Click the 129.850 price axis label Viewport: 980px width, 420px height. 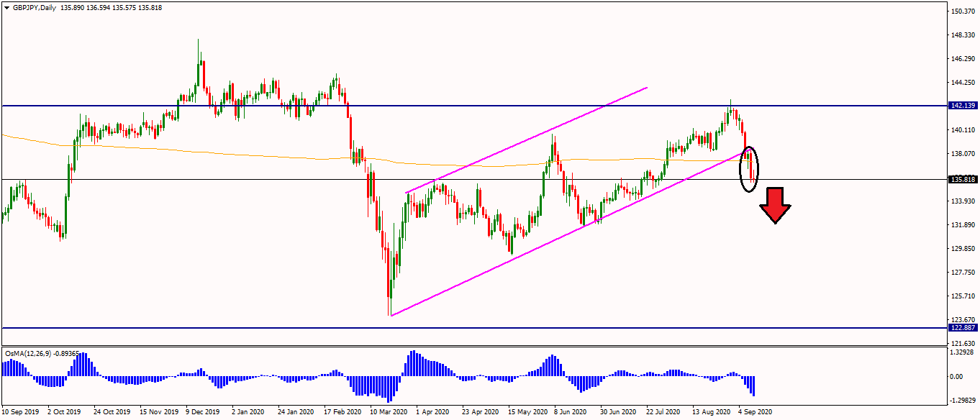963,249
